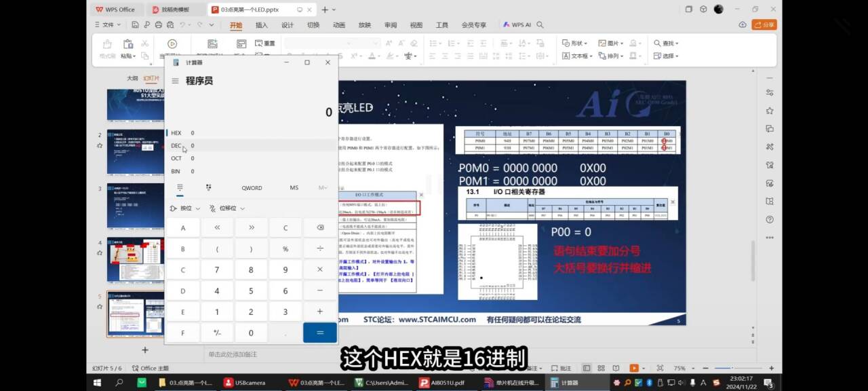868x391 pixels.
Task: Select the HEX number base
Action: pyautogui.click(x=178, y=133)
